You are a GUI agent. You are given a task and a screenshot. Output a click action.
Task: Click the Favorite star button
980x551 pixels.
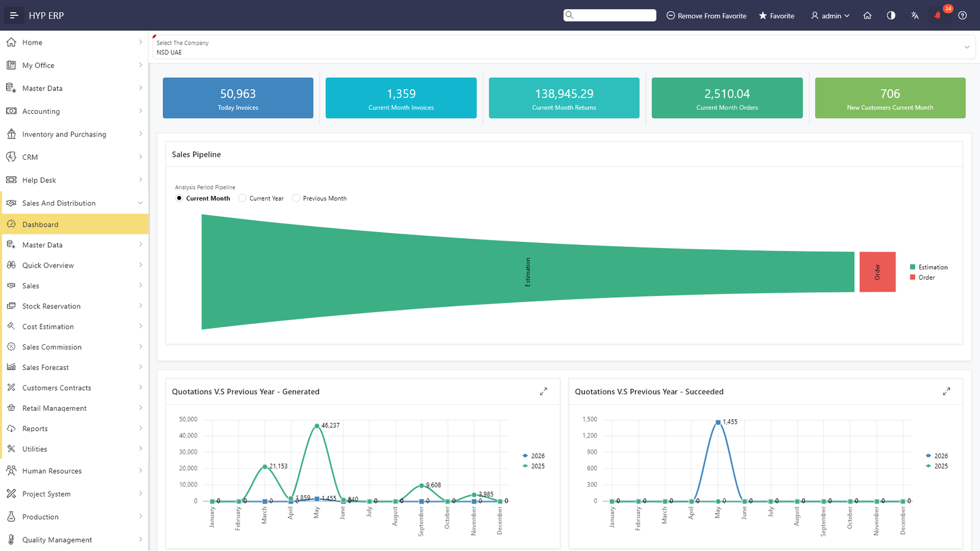click(777, 15)
